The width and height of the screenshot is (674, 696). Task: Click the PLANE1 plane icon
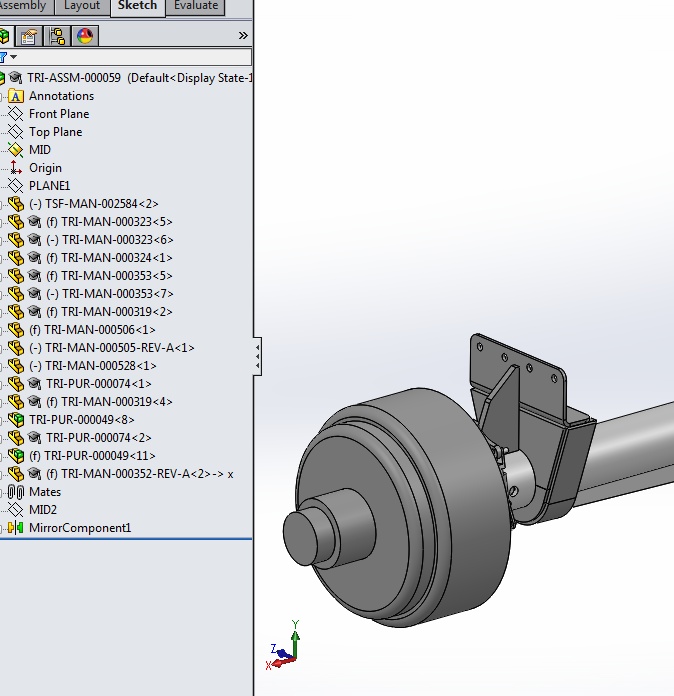(16, 186)
